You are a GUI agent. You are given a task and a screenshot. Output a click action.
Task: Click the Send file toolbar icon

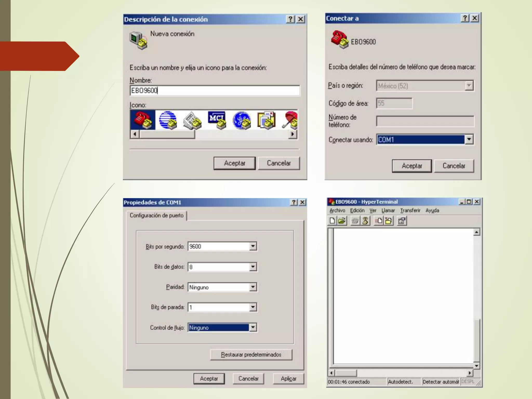pos(378,221)
